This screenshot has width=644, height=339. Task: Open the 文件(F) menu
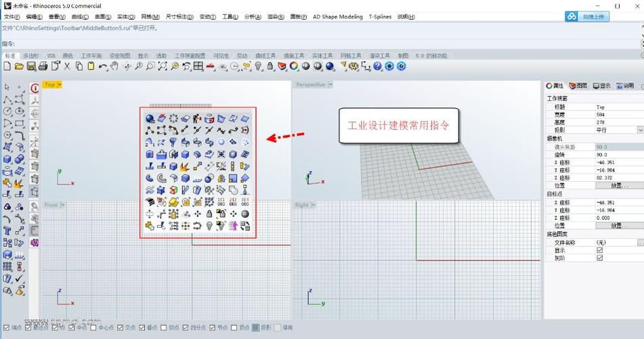click(x=12, y=17)
